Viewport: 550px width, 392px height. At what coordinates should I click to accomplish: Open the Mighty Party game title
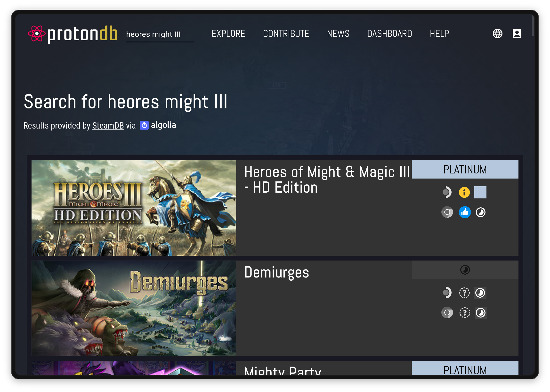283,370
